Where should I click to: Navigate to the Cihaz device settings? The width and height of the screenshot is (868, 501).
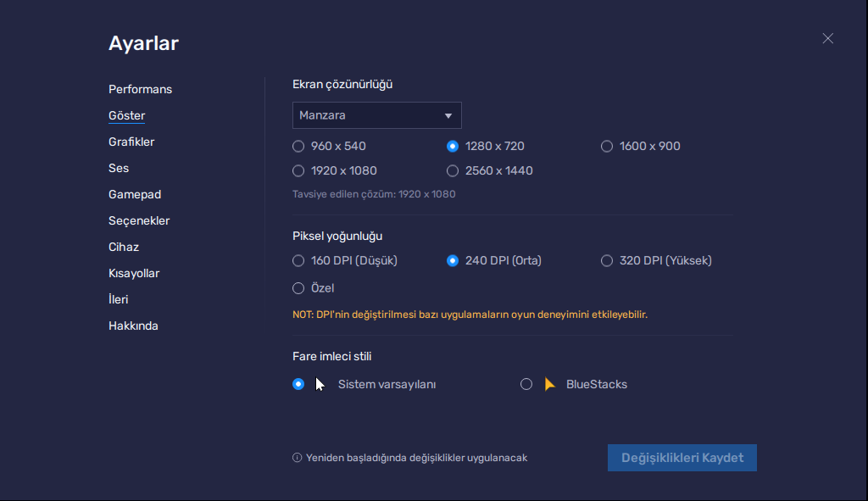point(124,247)
